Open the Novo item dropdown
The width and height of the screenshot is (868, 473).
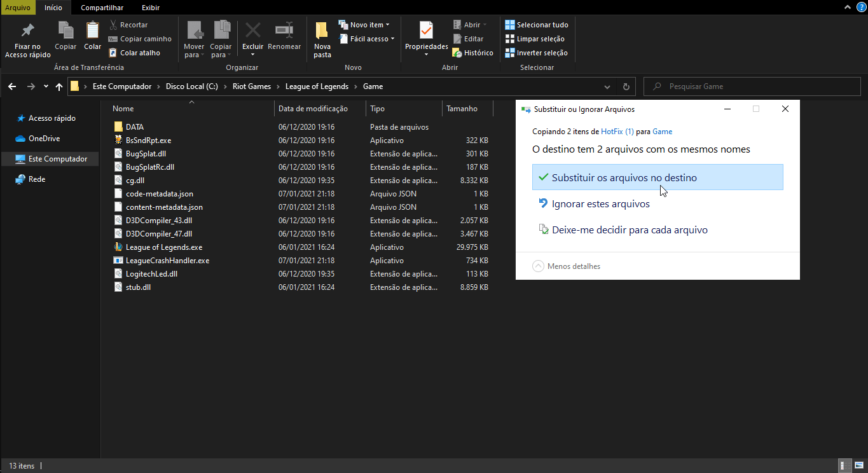pyautogui.click(x=364, y=25)
